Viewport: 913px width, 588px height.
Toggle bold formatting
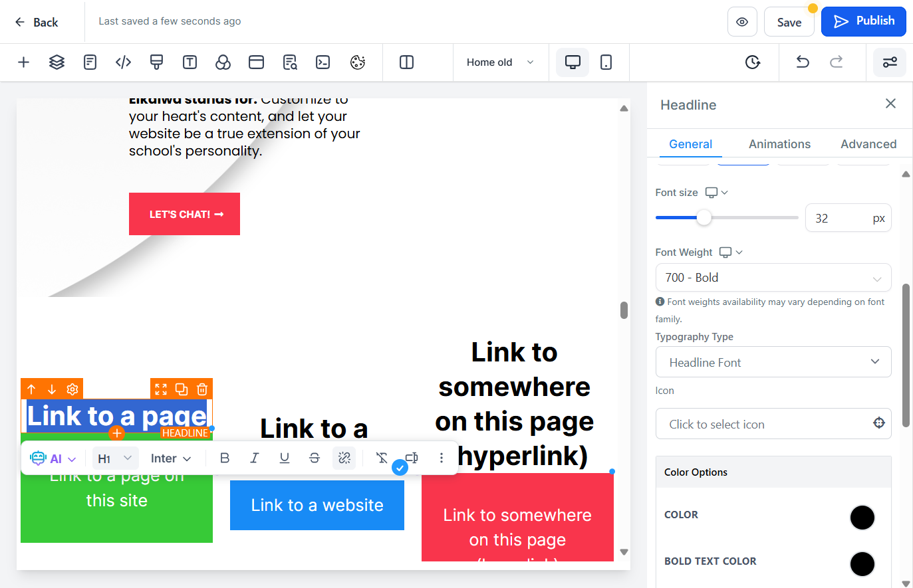coord(225,458)
